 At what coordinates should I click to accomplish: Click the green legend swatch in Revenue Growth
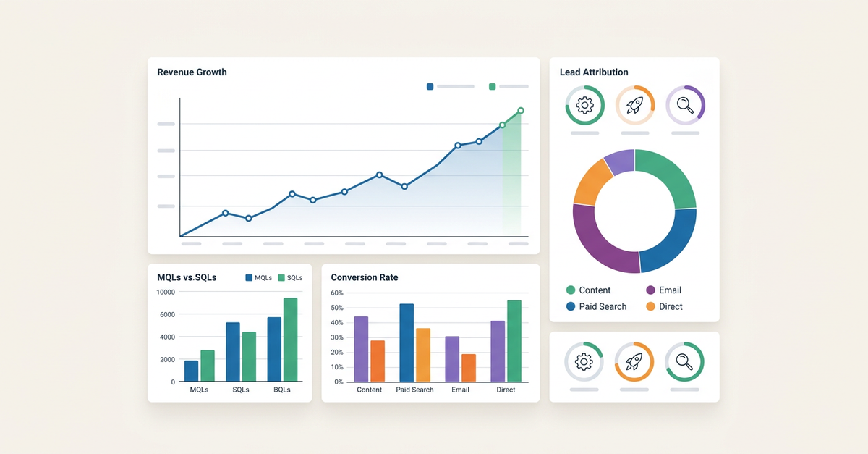point(492,86)
